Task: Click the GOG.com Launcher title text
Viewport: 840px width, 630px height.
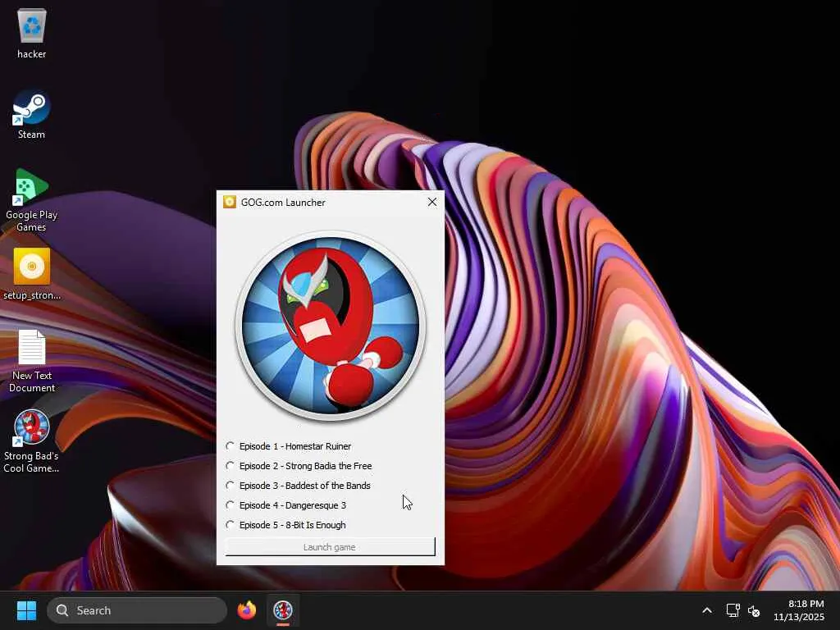Action: pos(283,203)
